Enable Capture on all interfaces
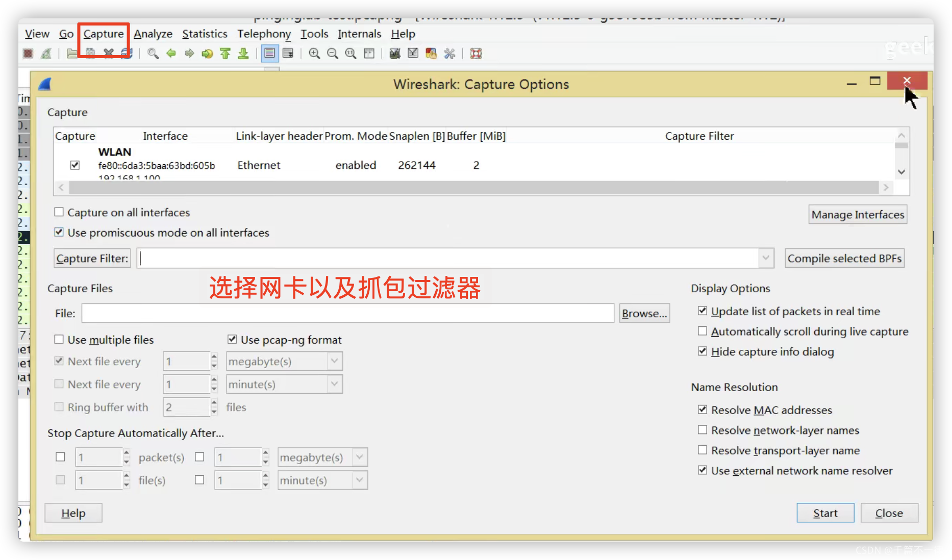Screen dimensions: 952x560 [x=59, y=212]
